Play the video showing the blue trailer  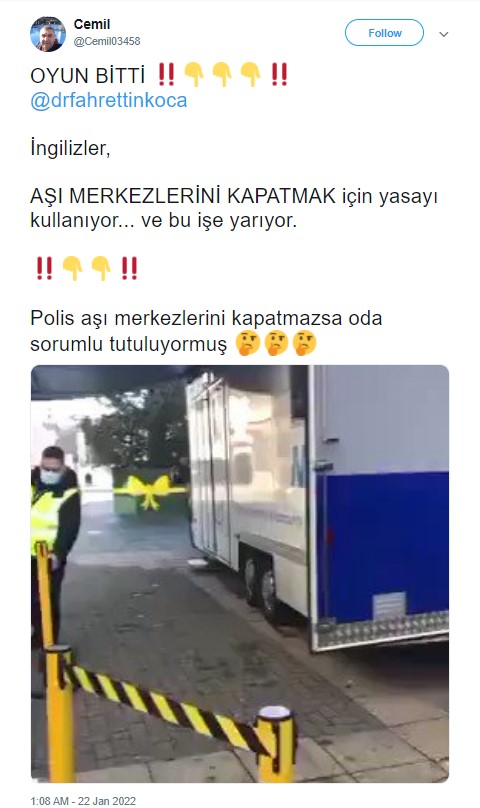coord(240,573)
